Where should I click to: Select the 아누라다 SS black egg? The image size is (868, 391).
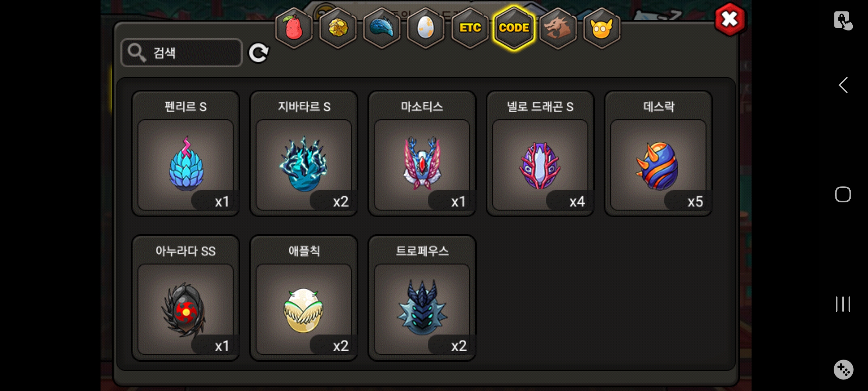point(186,298)
